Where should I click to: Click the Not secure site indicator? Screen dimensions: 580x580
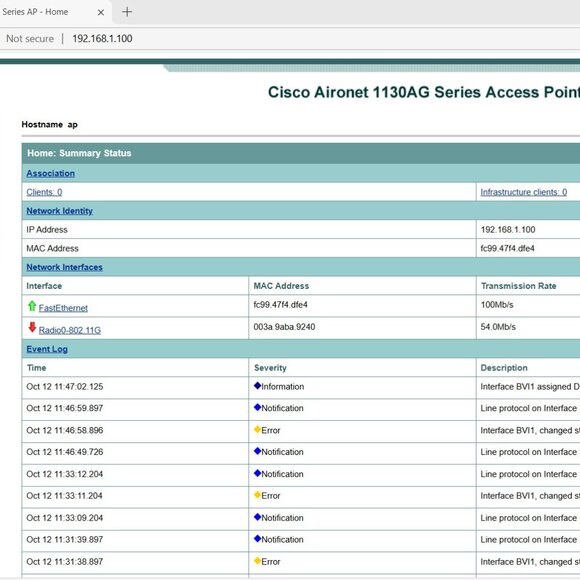30,38
